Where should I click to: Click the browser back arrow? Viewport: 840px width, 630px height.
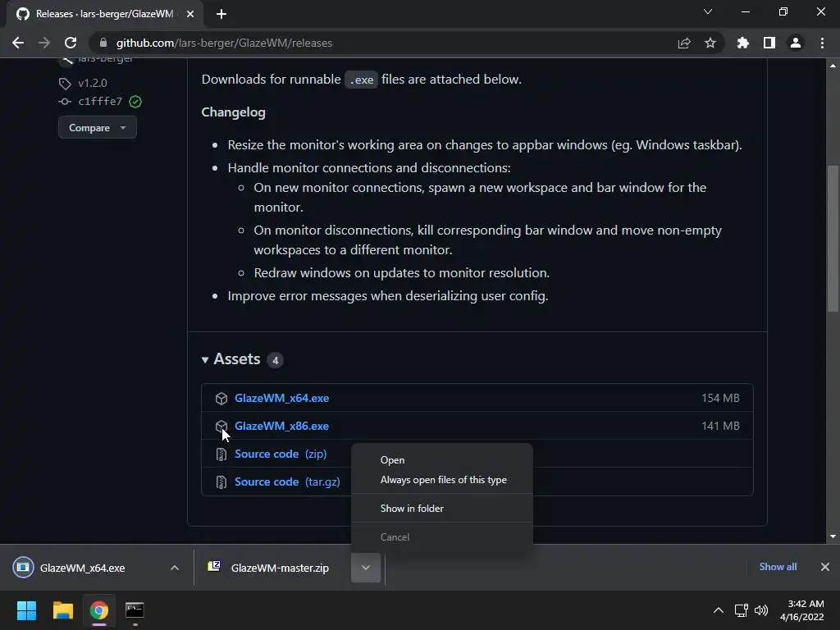pyautogui.click(x=18, y=43)
